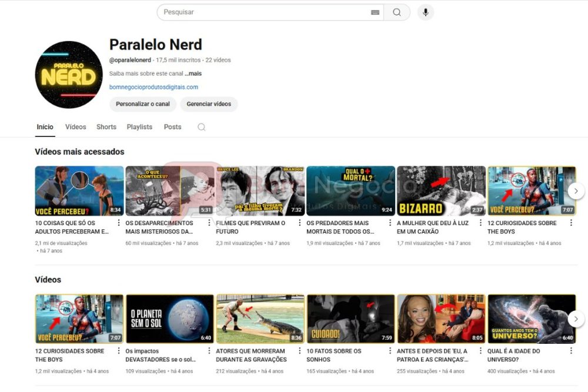588x392 pixels.
Task: Open bomnegocioprodutosdigitais.com link
Action: point(153,87)
